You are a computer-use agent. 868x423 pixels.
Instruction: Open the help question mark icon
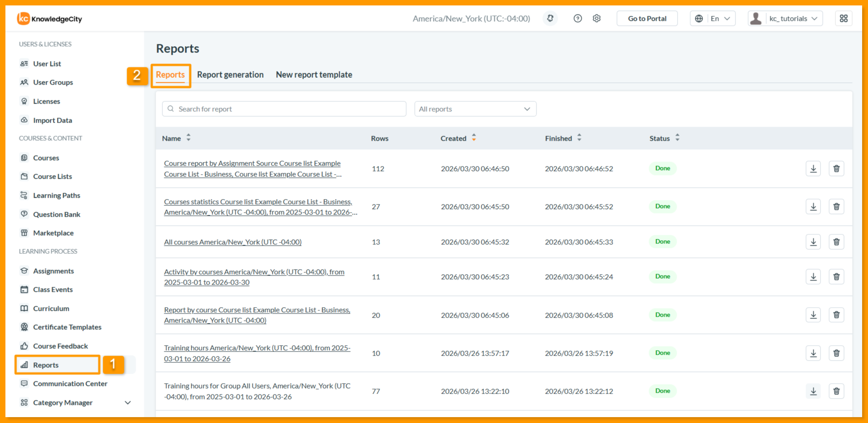pyautogui.click(x=578, y=19)
